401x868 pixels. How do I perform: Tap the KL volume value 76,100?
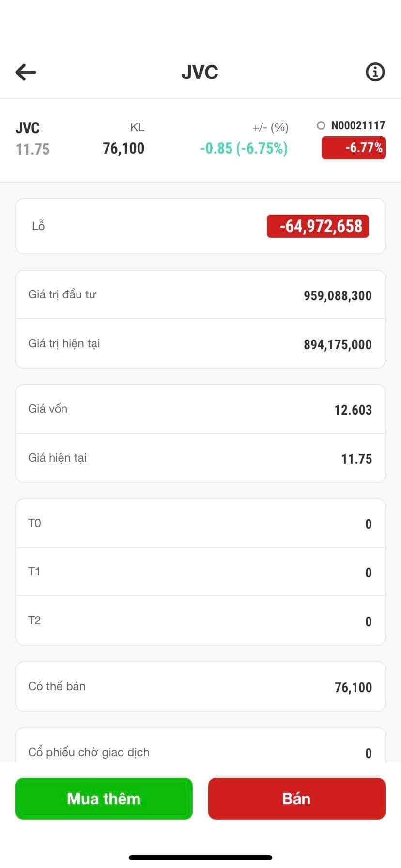tap(123, 148)
